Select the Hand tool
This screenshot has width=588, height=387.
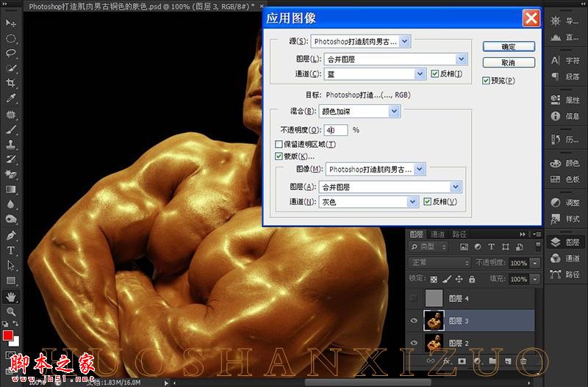tap(11, 297)
